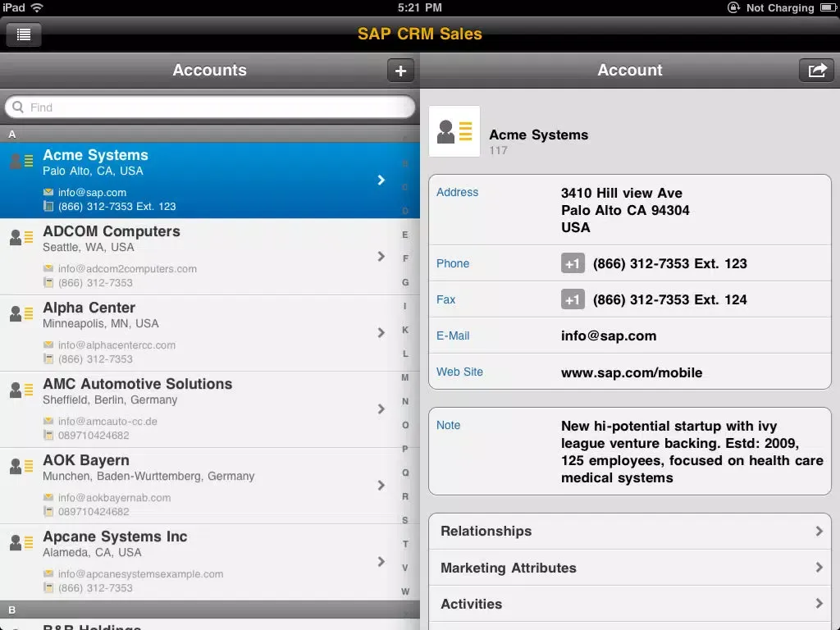Screen dimensions: 840x630
Task: Click phone icon under AMC Automotive Solutions
Action: coord(48,435)
